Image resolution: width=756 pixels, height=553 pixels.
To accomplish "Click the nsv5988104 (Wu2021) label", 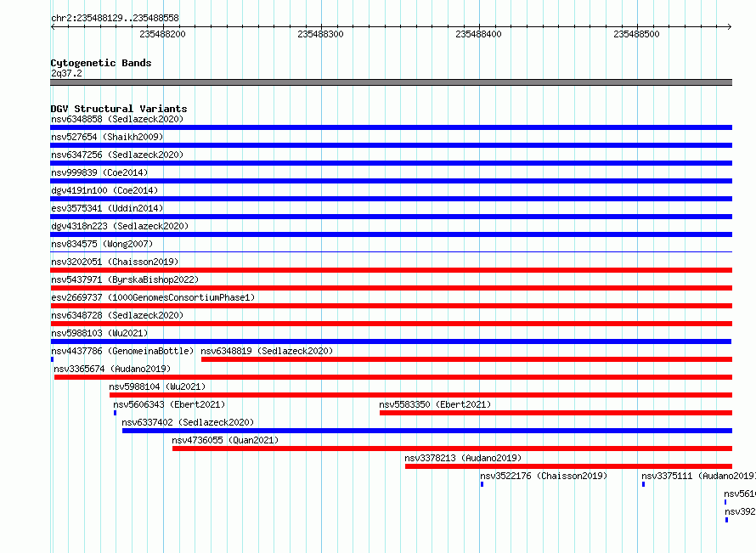I will pos(157,387).
